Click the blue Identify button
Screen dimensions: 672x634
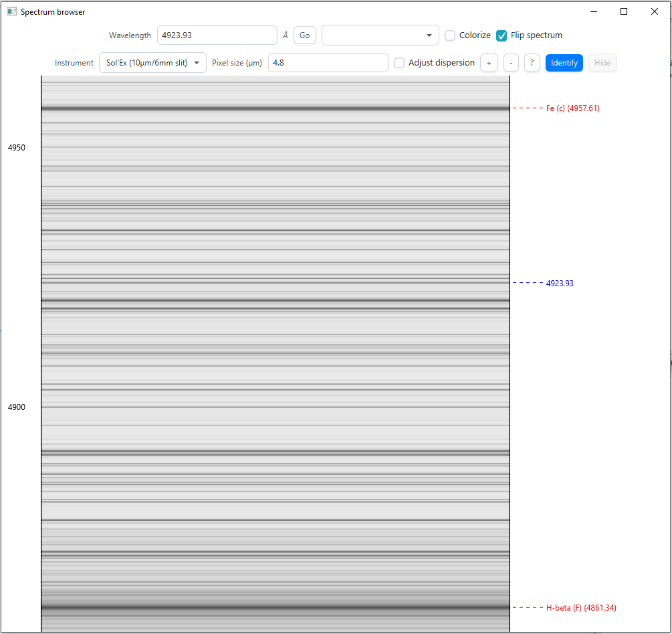[564, 63]
